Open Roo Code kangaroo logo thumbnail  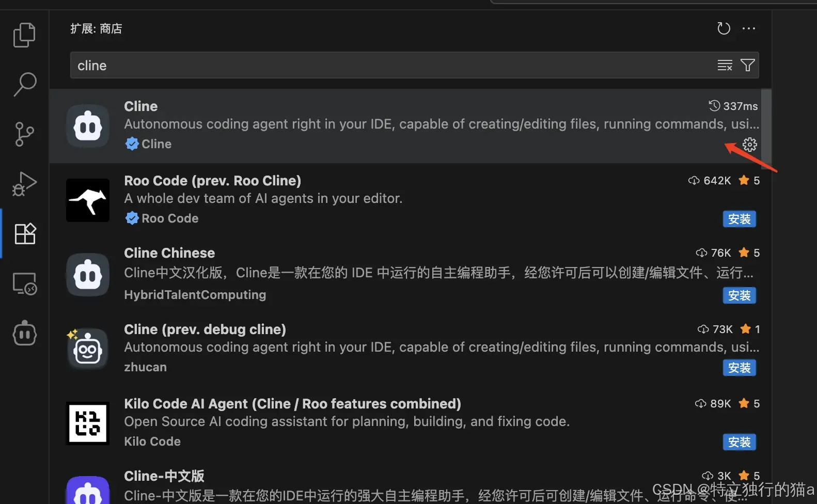pyautogui.click(x=88, y=200)
